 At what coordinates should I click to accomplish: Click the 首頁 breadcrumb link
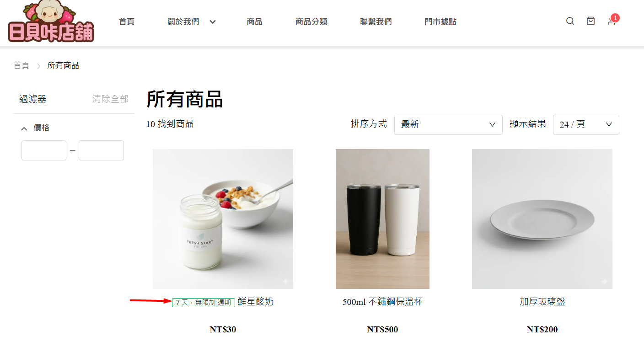click(21, 66)
